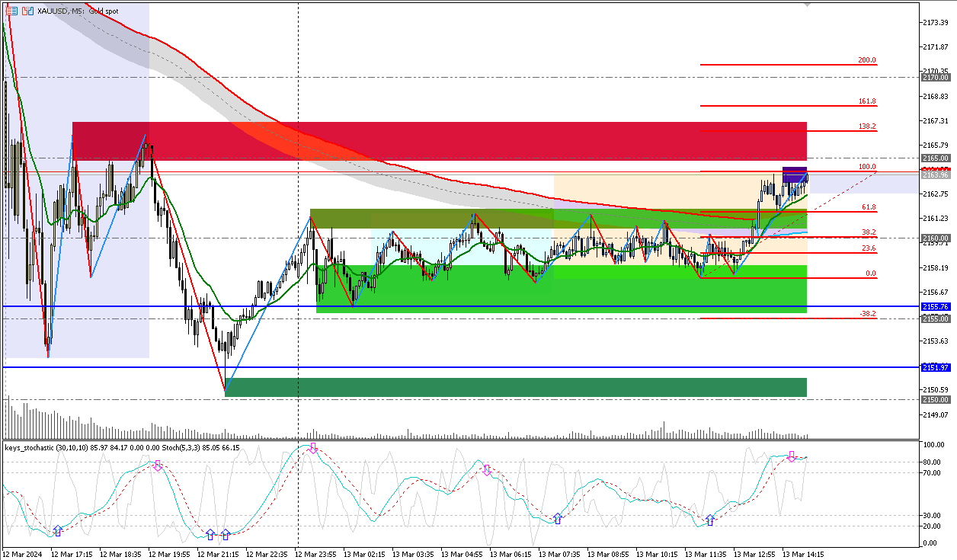The image size is (957, 560).
Task: Select the 138.2 Fibonacci level label
Action: (x=867, y=126)
